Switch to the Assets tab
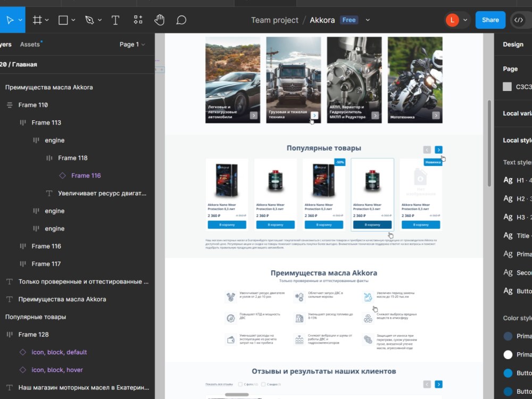Viewport: 532px width, 399px height. (30, 45)
